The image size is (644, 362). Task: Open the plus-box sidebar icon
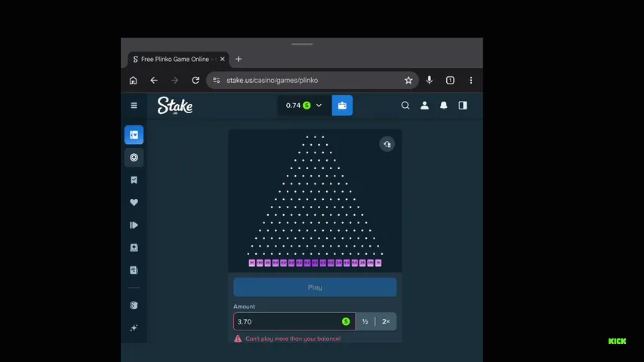click(x=134, y=247)
